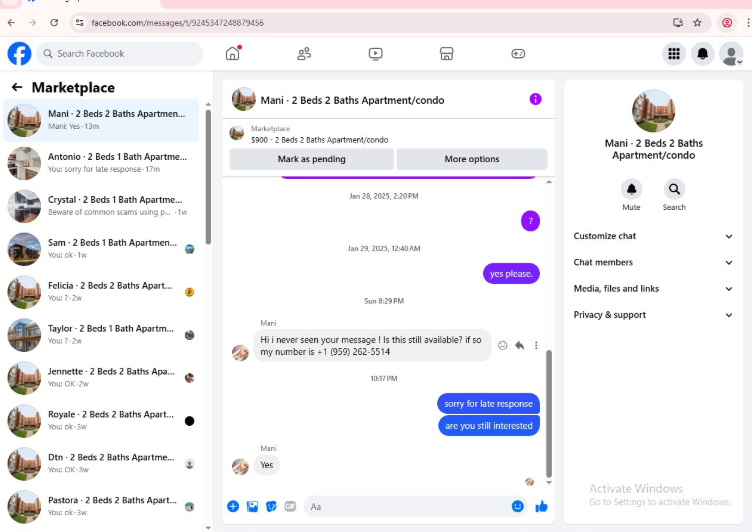Open Crystal 2 Beds 1 Bath conversation
The image size is (752, 532).
[x=101, y=206]
